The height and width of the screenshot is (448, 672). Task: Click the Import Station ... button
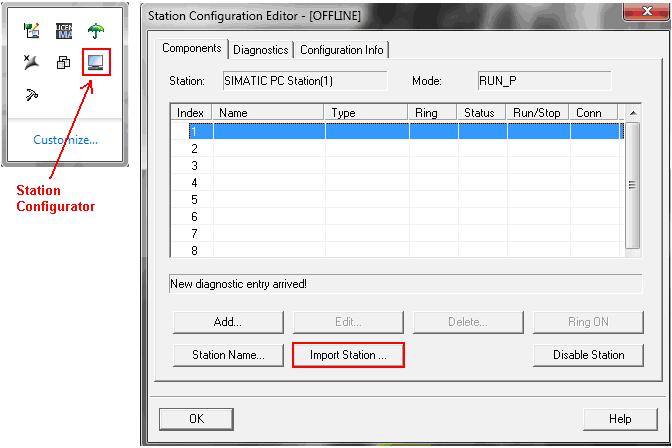(x=348, y=355)
